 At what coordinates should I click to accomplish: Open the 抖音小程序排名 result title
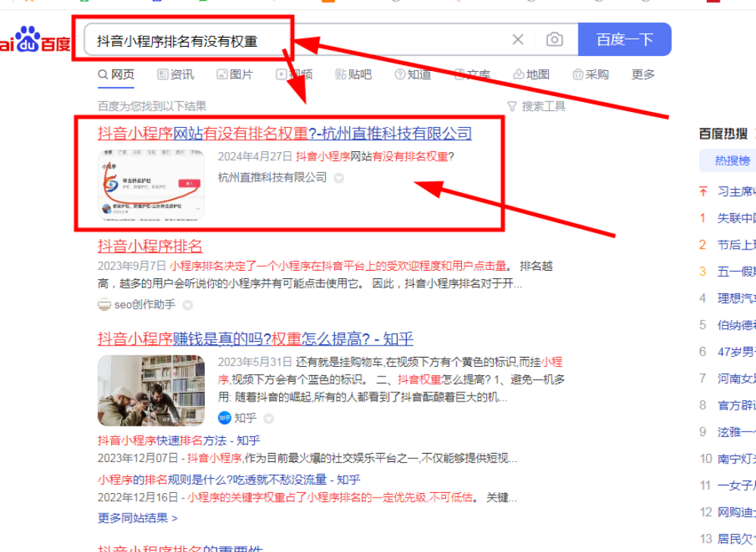tap(150, 246)
